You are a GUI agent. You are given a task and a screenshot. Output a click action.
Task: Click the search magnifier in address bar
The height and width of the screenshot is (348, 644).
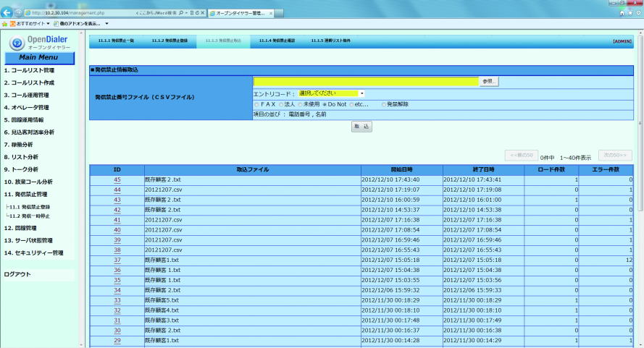coord(181,13)
